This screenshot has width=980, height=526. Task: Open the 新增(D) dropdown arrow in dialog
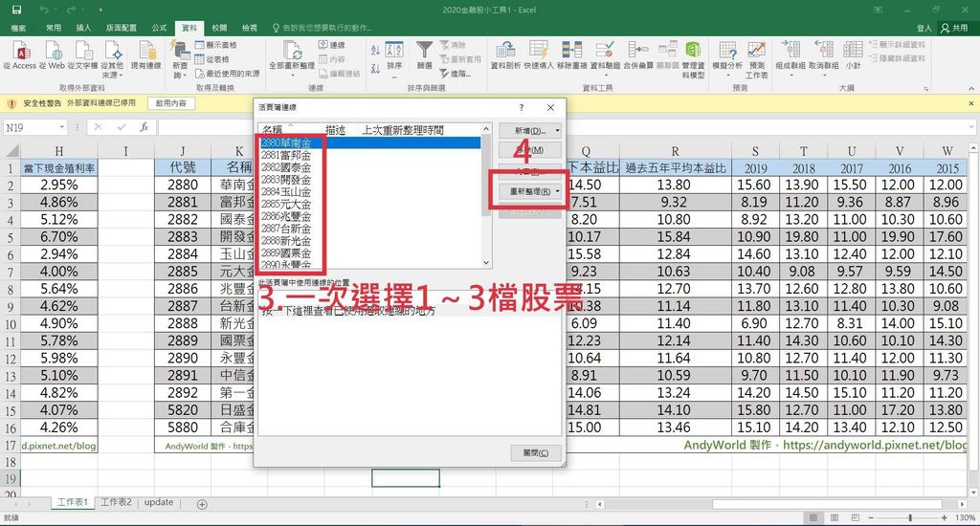coord(557,131)
